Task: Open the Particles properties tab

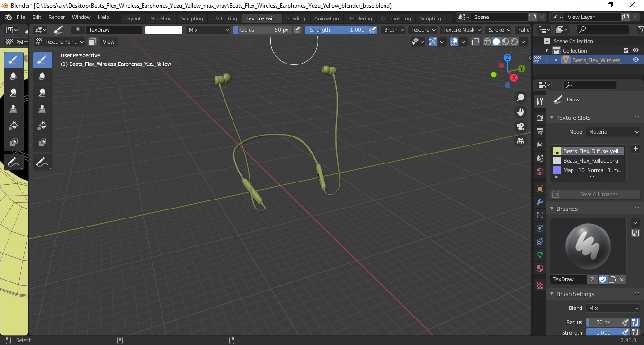Action: 539,215
